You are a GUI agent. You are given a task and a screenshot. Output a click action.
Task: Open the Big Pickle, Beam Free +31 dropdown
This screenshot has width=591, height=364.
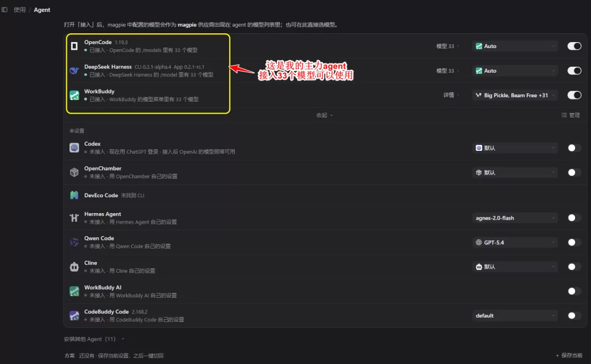(515, 95)
